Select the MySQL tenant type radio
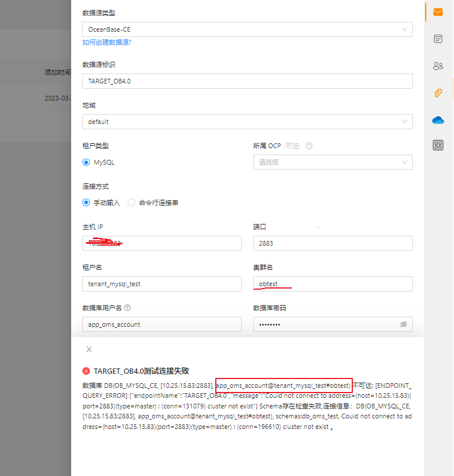This screenshot has height=476, width=454. 86,162
